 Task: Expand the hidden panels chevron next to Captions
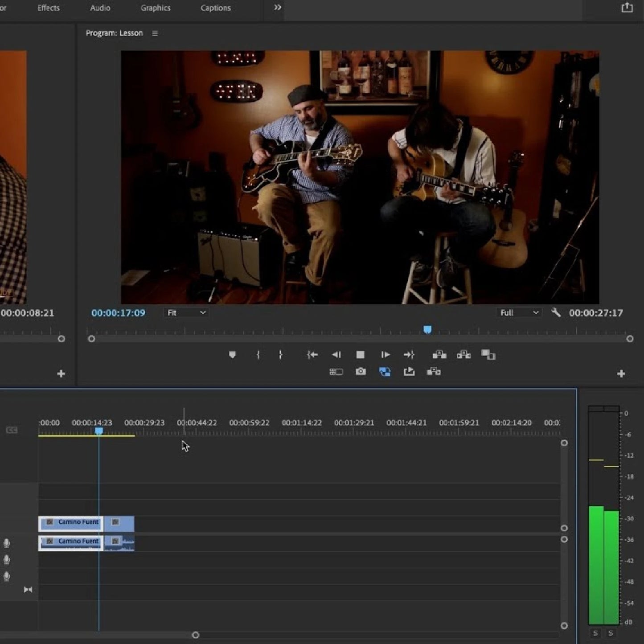click(277, 7)
